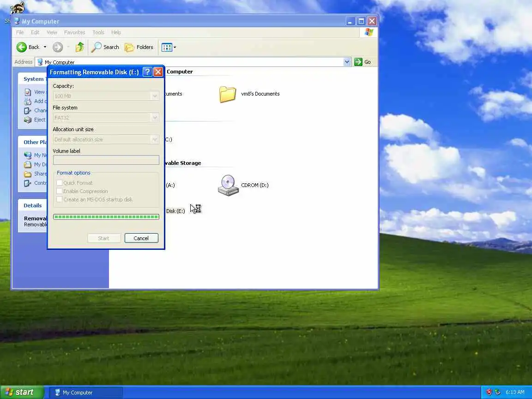Toggle Create an MS-DOS startup disk checkbox
This screenshot has width=532, height=399.
[60, 199]
